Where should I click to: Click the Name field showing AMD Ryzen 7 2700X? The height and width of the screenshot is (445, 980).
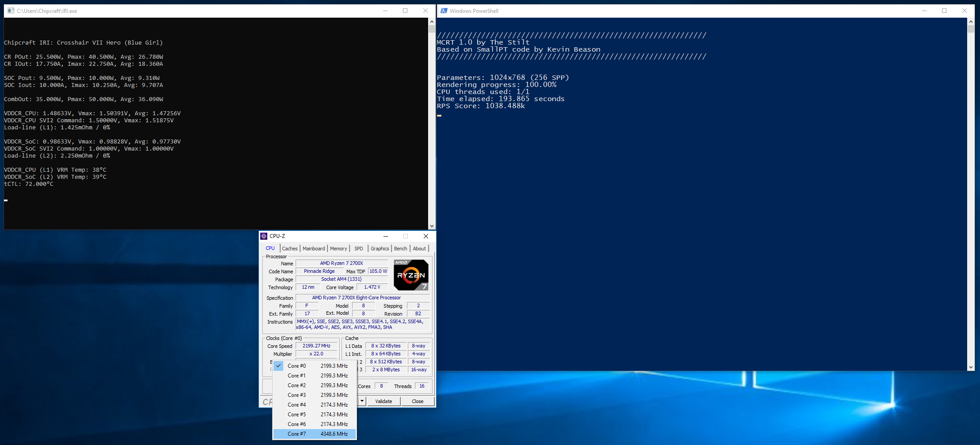pos(342,263)
